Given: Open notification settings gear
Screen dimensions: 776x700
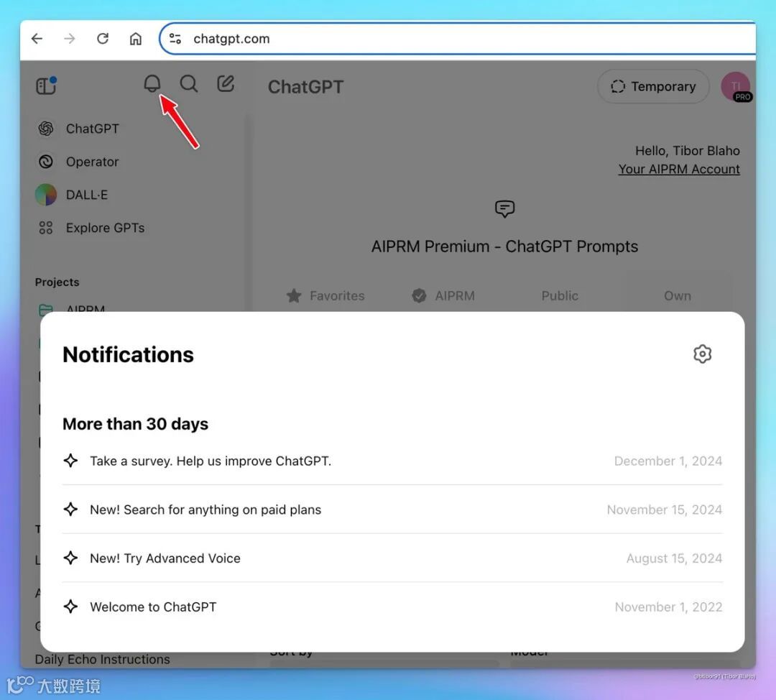Looking at the screenshot, I should tap(702, 354).
